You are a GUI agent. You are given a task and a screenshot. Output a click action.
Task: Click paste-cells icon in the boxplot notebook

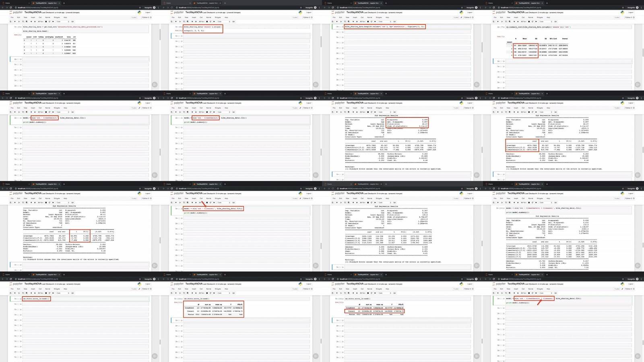(349, 21)
